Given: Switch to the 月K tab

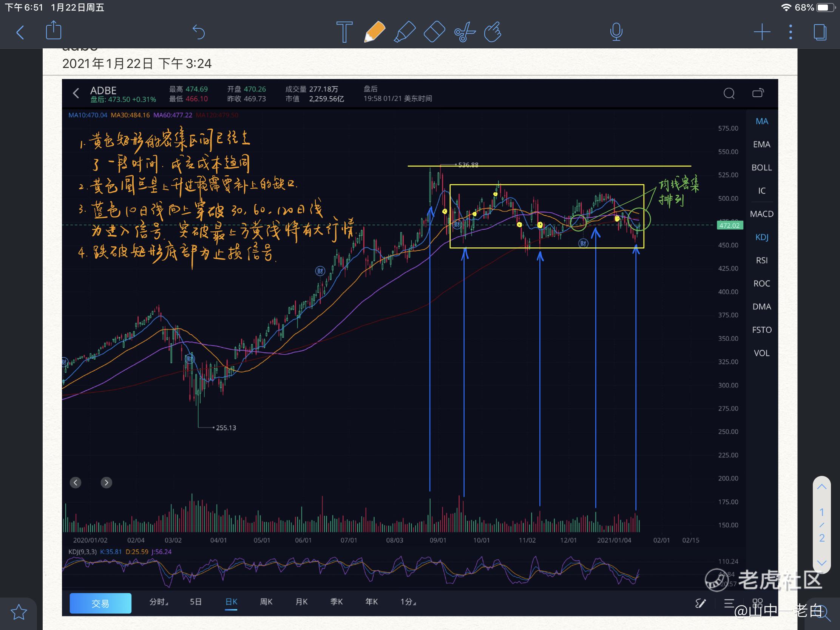Looking at the screenshot, I should pyautogui.click(x=301, y=602).
